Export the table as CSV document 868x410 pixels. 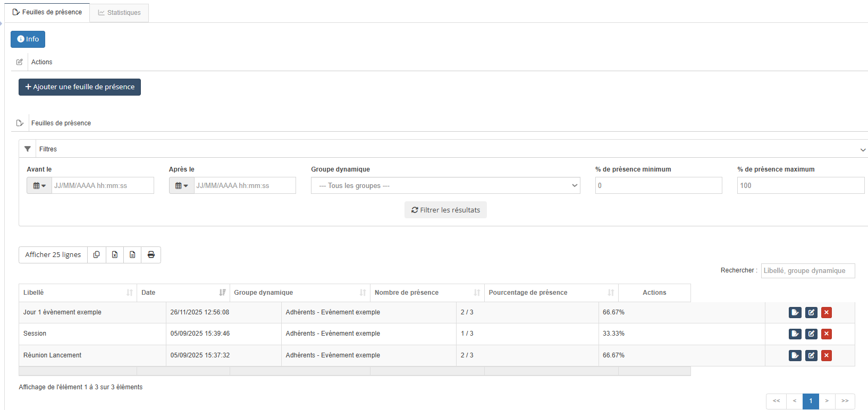point(132,255)
